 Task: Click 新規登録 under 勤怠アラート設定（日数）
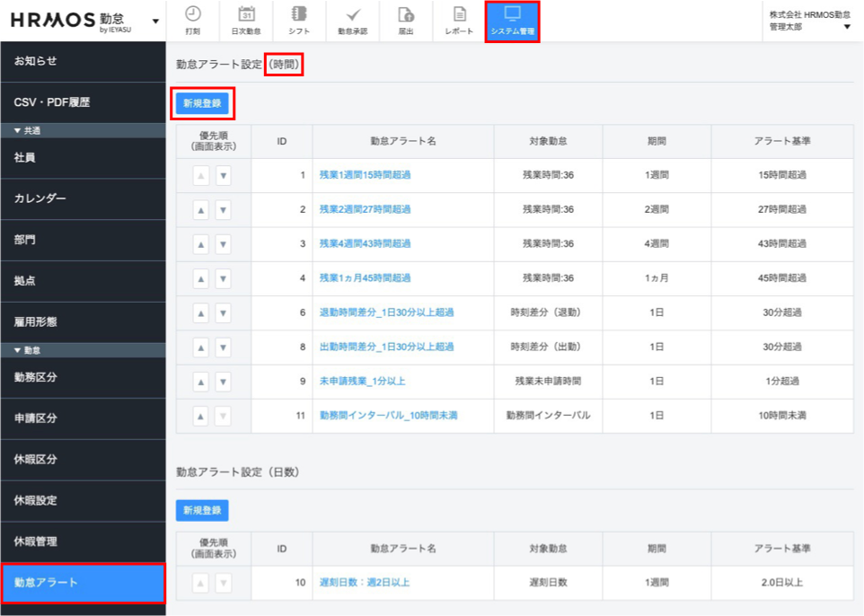pos(202,510)
